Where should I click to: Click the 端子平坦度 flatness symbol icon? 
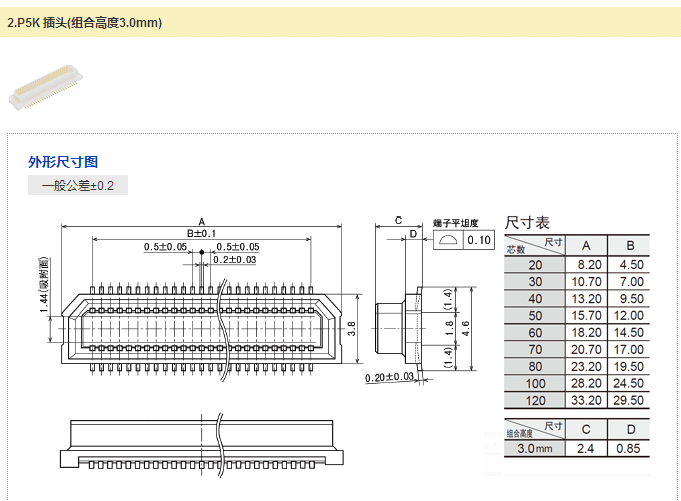click(447, 240)
